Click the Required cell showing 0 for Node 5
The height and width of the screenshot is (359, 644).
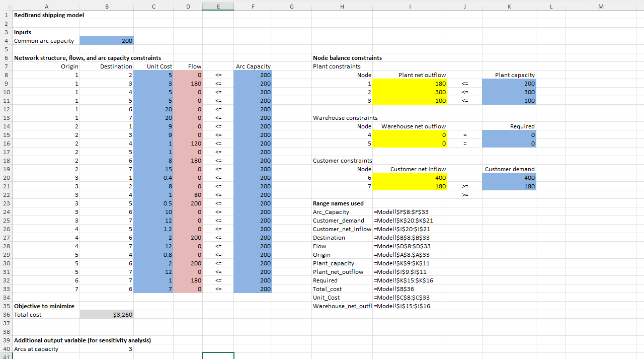(509, 143)
